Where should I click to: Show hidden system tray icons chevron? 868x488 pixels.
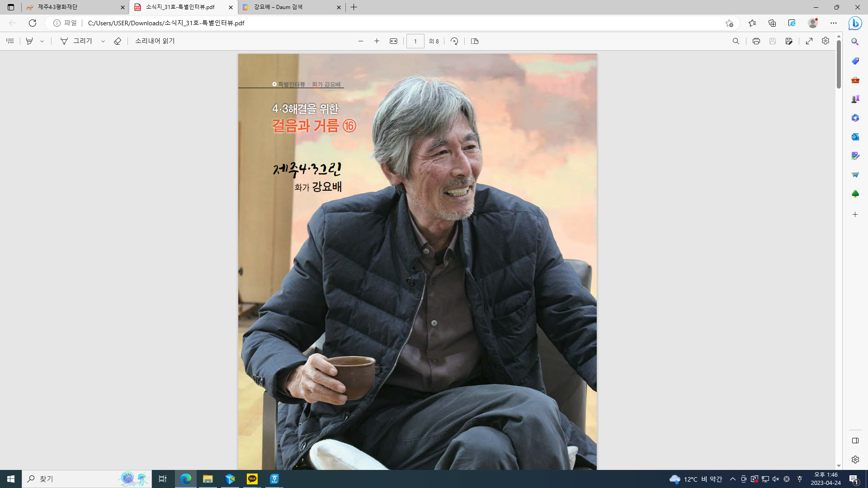click(x=732, y=479)
